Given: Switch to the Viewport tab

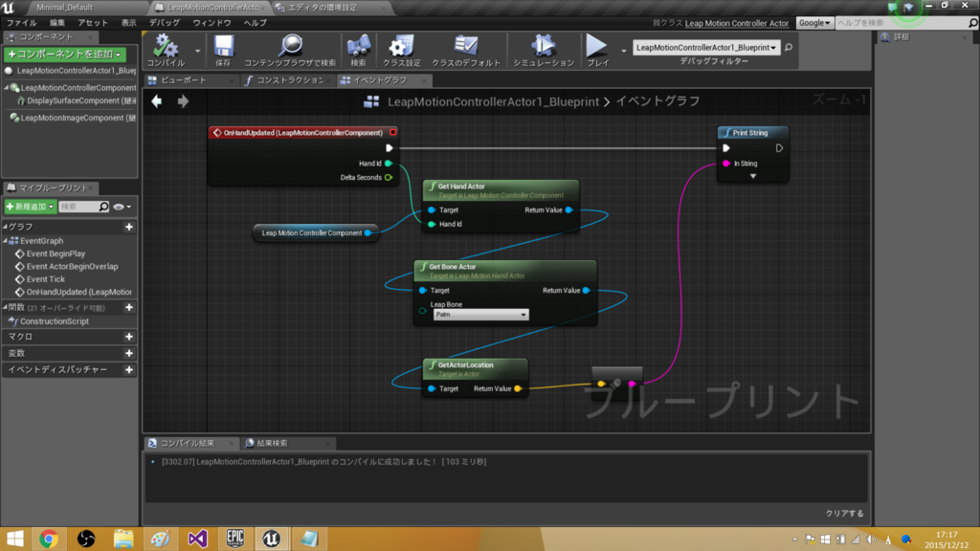Looking at the screenshot, I should tap(184, 80).
